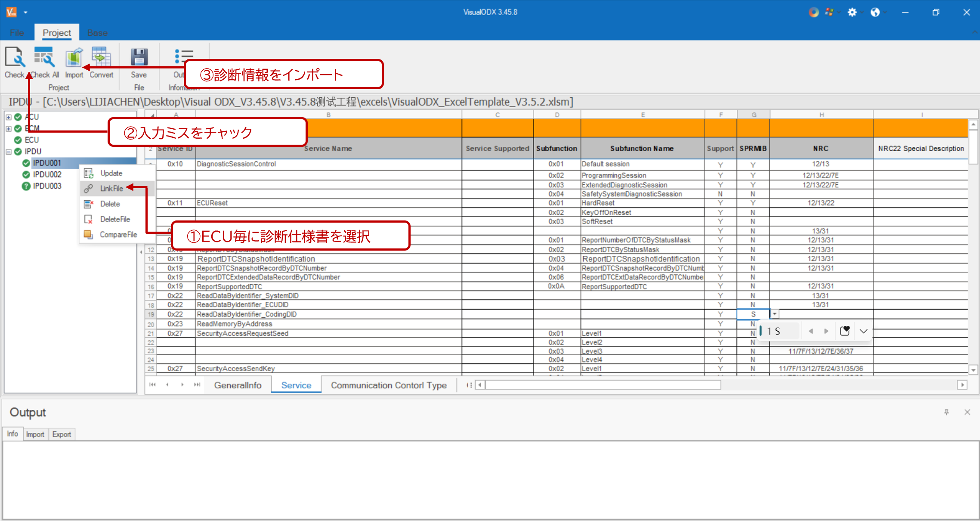Save file using floppy disk icon
The image size is (980, 521).
tap(139, 57)
